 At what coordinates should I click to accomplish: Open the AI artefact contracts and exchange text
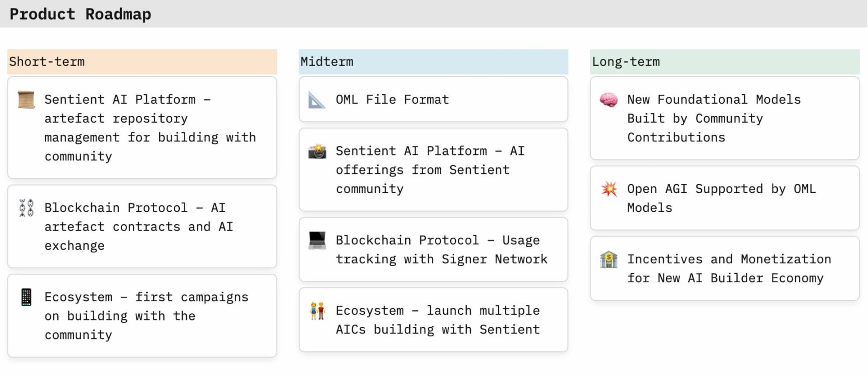[x=139, y=227]
